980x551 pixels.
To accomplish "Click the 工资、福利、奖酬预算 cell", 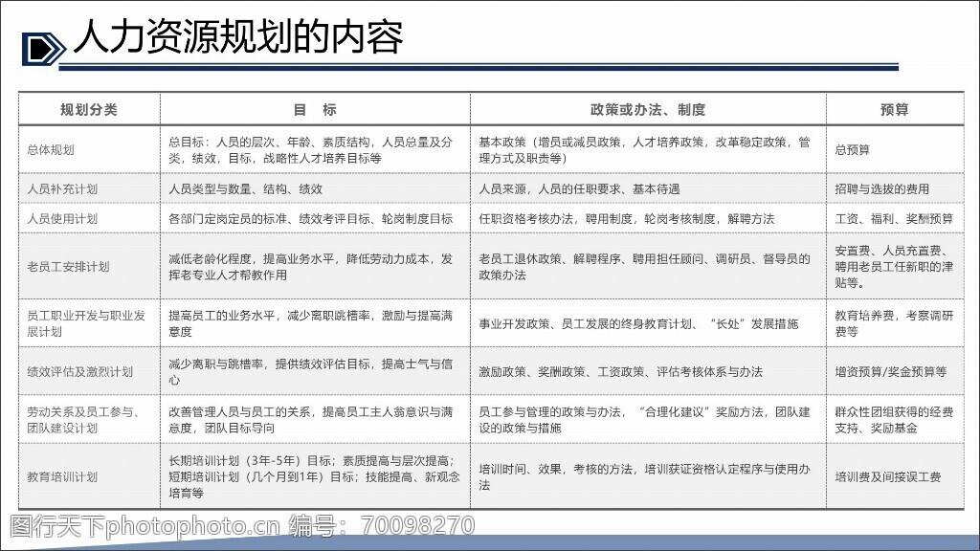I will pyautogui.click(x=894, y=219).
